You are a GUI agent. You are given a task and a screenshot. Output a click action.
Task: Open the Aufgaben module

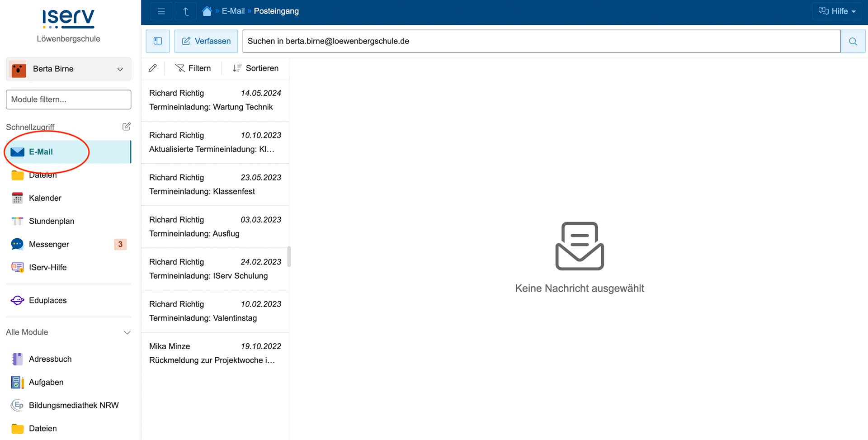pyautogui.click(x=69, y=382)
